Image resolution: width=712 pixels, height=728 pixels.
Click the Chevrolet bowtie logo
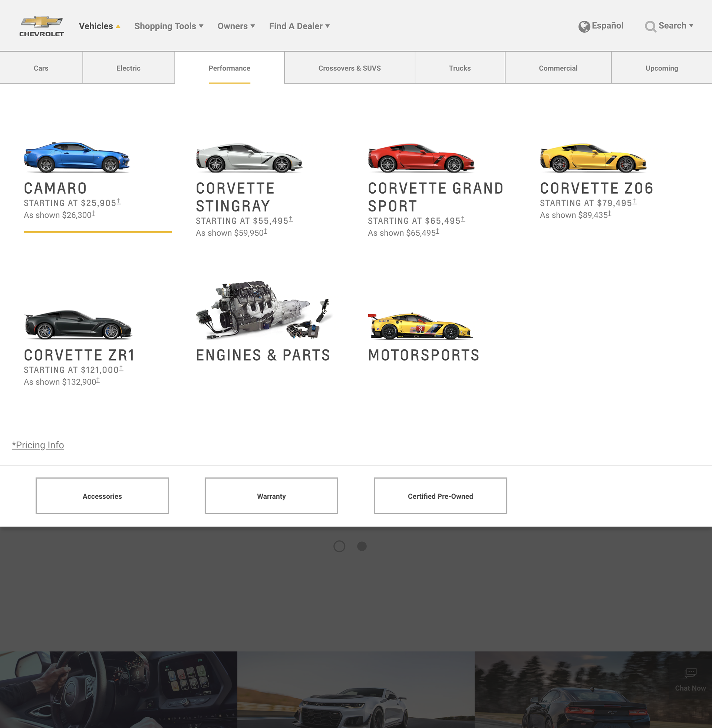(x=42, y=26)
